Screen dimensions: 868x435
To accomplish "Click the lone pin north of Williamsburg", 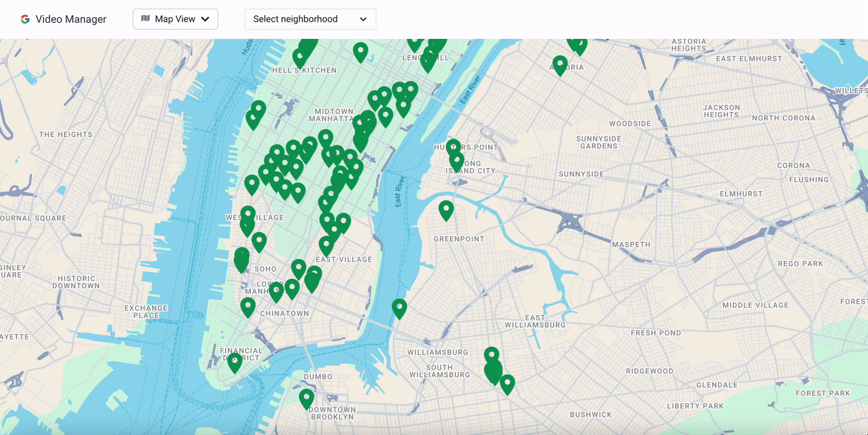I will click(399, 308).
